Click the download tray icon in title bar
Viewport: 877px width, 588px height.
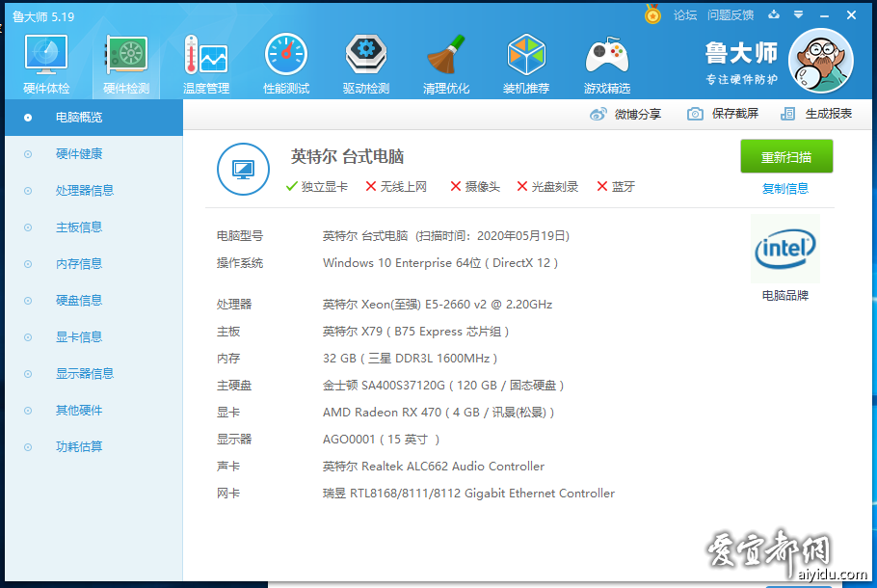tap(775, 15)
